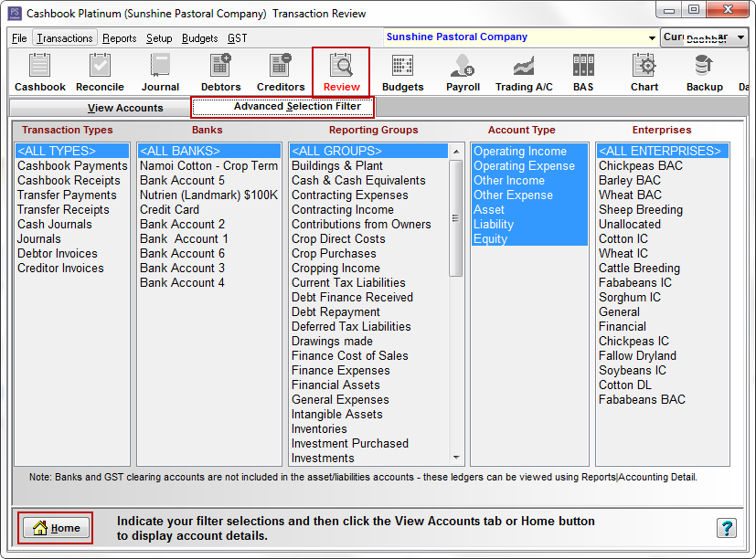
Task: Select Fababeans BAC enterprise
Action: (663, 399)
